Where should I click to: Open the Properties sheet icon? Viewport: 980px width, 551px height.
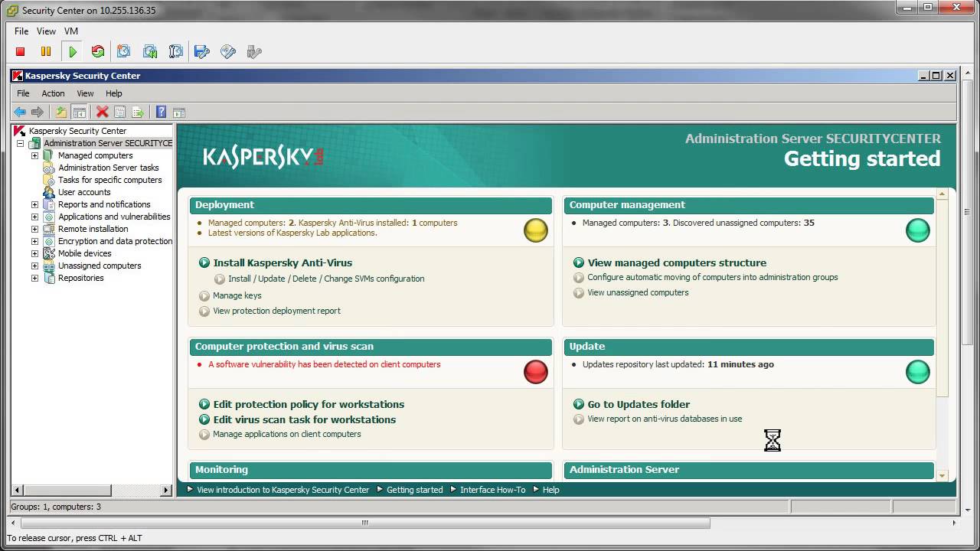pos(119,112)
